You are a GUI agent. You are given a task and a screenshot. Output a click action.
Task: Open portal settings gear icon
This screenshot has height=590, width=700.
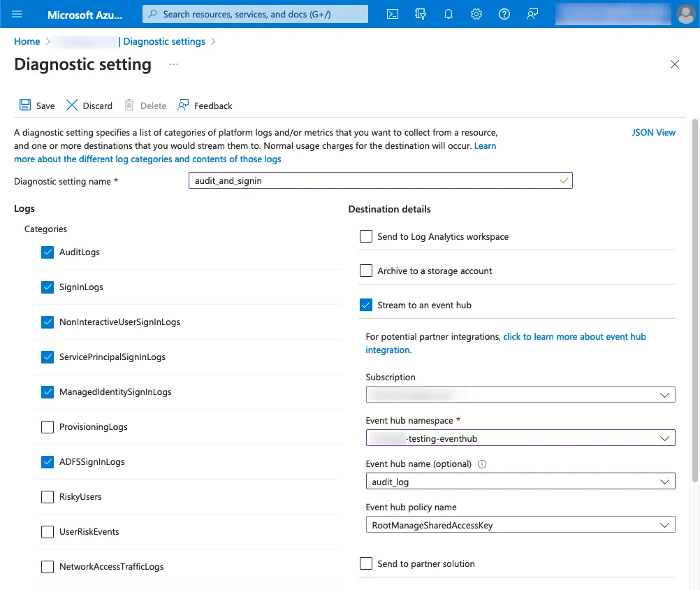pos(476,14)
